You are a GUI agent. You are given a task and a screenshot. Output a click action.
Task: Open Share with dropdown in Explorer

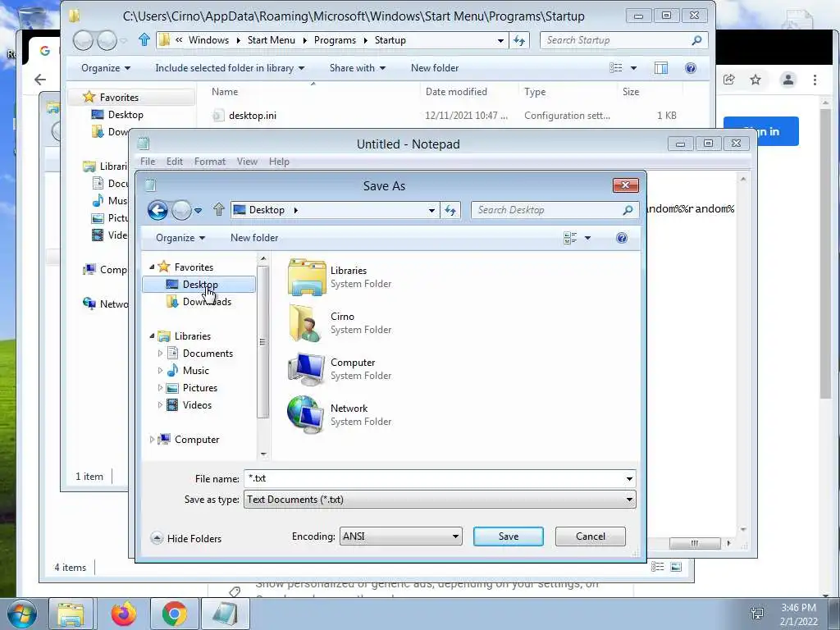[358, 68]
